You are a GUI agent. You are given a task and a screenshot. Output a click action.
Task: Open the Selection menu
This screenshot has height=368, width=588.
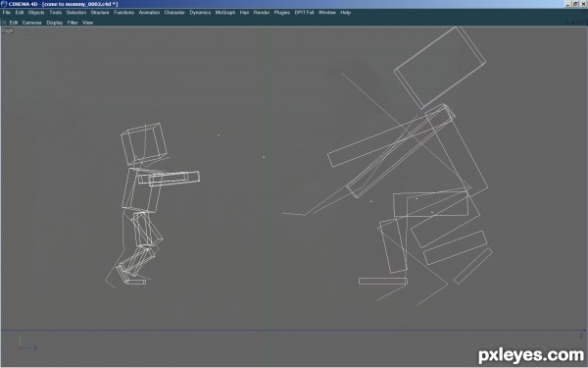click(76, 13)
